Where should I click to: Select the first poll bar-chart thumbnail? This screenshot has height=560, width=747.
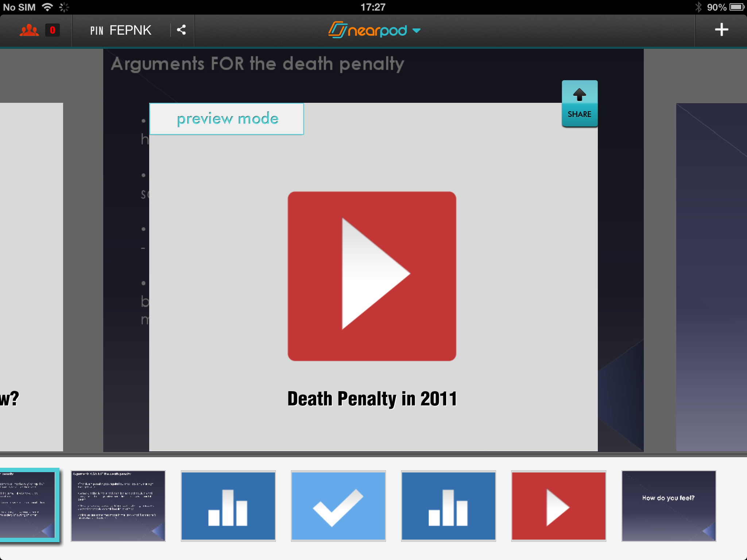point(228,506)
